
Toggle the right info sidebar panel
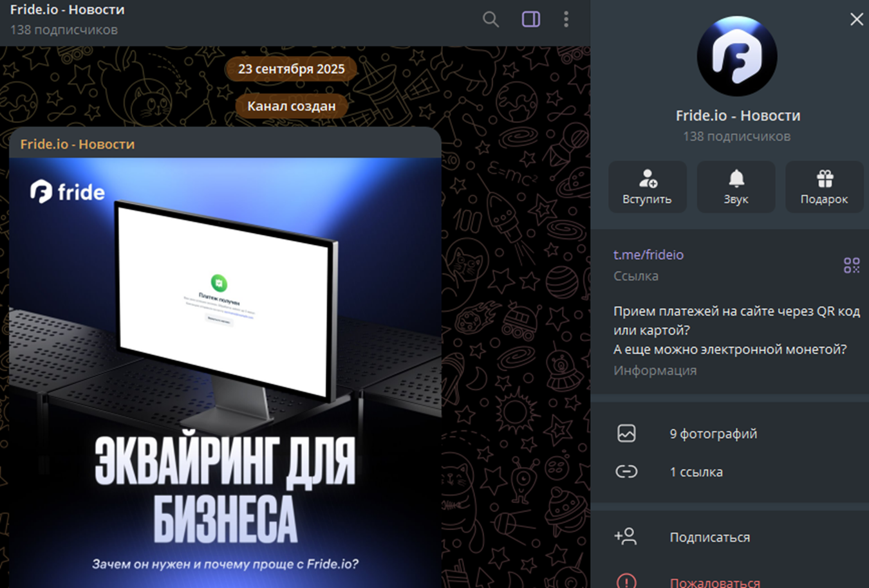point(531,19)
